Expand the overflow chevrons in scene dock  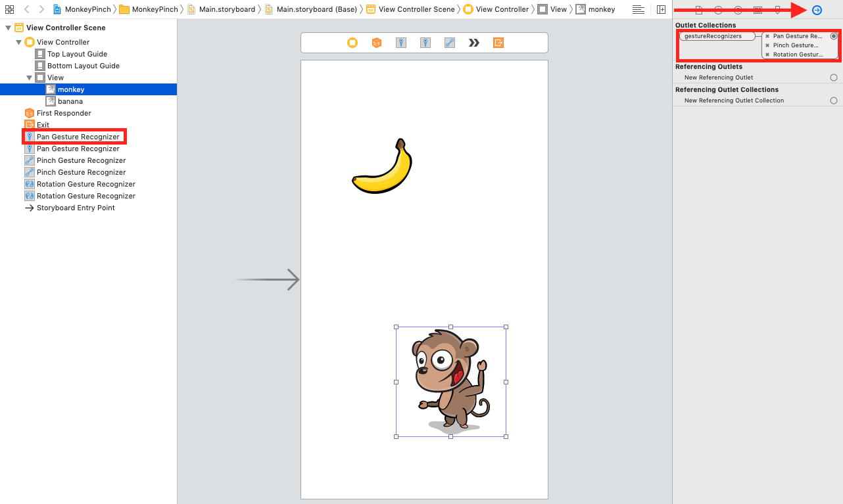[x=473, y=42]
